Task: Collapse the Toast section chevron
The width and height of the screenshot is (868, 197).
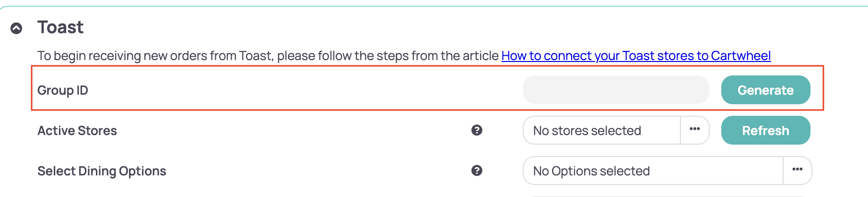Action: click(16, 29)
